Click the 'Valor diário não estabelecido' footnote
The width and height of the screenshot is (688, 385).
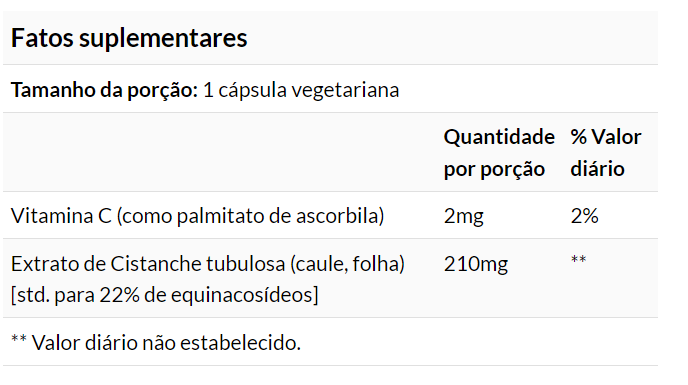pos(166,343)
